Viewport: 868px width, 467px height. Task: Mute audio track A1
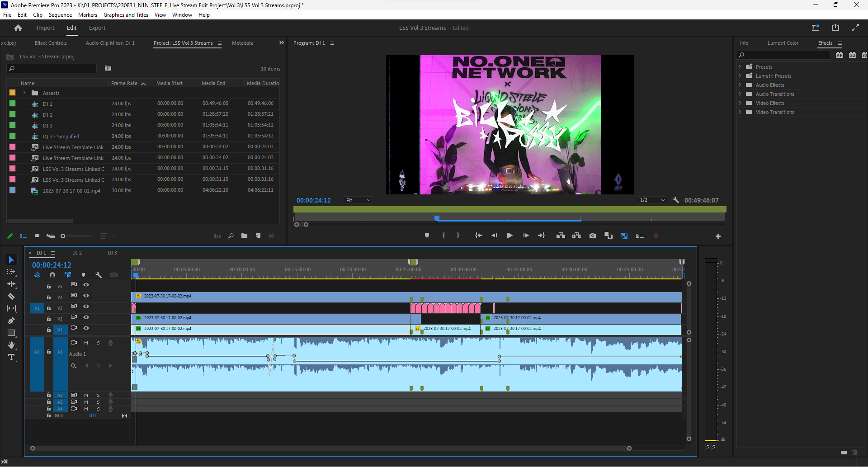click(x=86, y=343)
